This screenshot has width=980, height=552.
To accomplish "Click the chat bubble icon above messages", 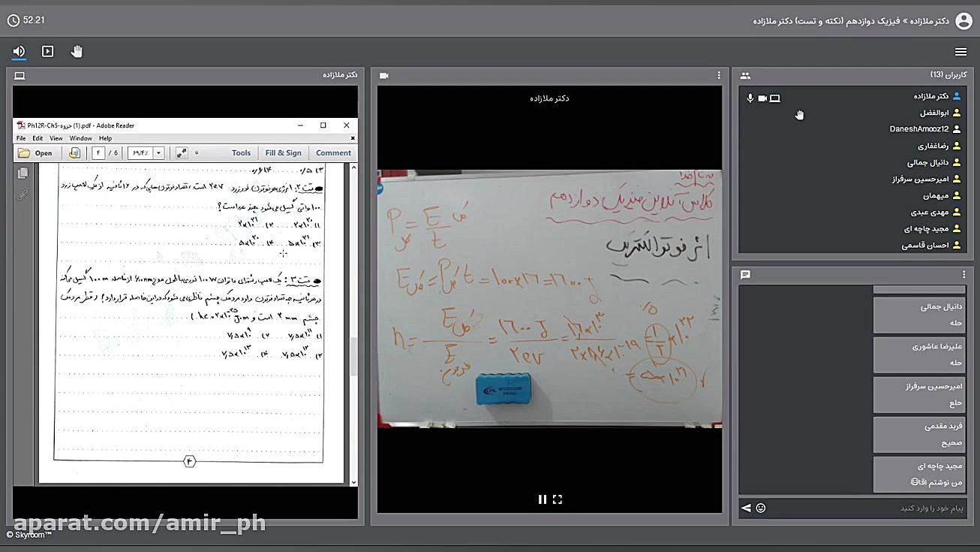I will (x=745, y=274).
